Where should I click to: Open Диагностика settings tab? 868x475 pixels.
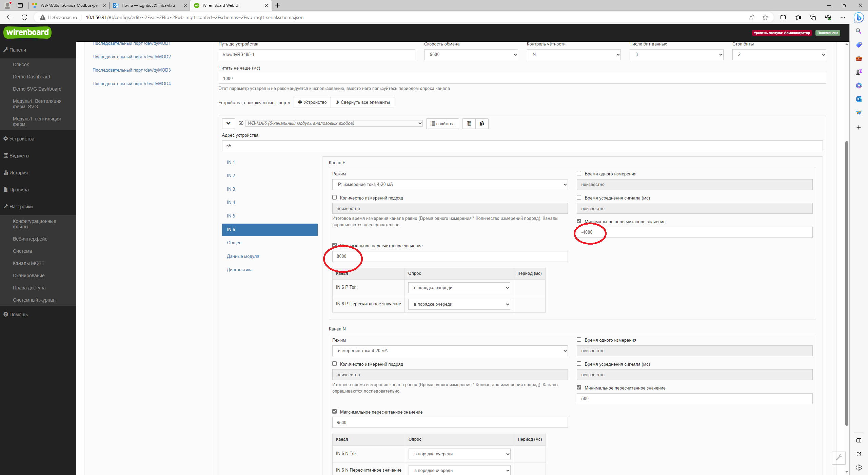[240, 269]
